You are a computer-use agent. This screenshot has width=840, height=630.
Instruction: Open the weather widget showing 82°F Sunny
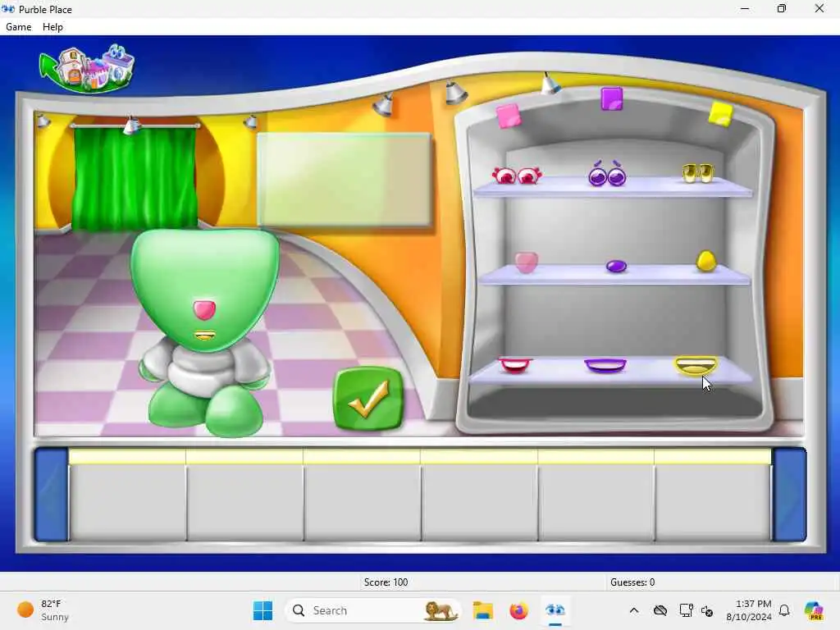coord(44,610)
